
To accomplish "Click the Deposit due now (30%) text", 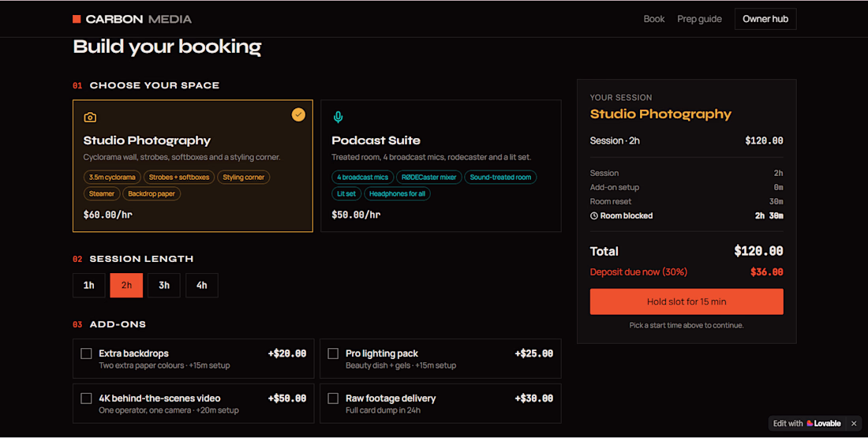I will pos(638,272).
